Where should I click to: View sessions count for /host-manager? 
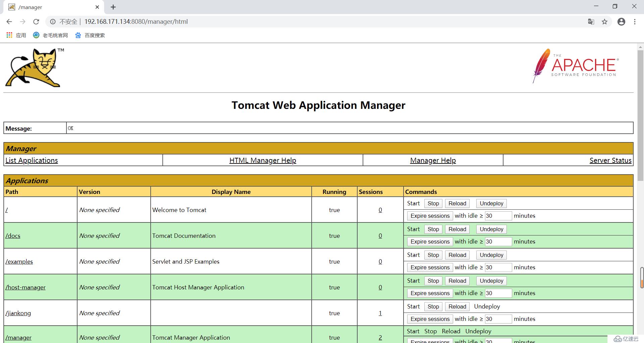point(380,287)
